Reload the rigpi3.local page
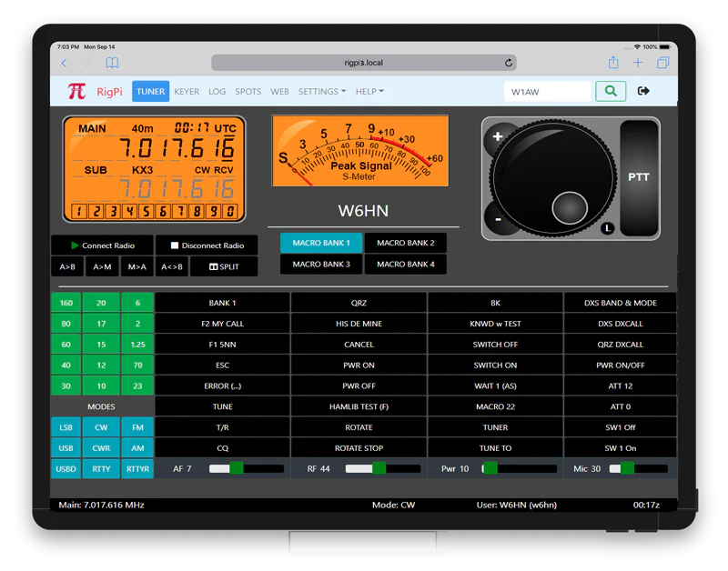Image resolution: width=728 pixels, height=571 pixels. [x=509, y=63]
